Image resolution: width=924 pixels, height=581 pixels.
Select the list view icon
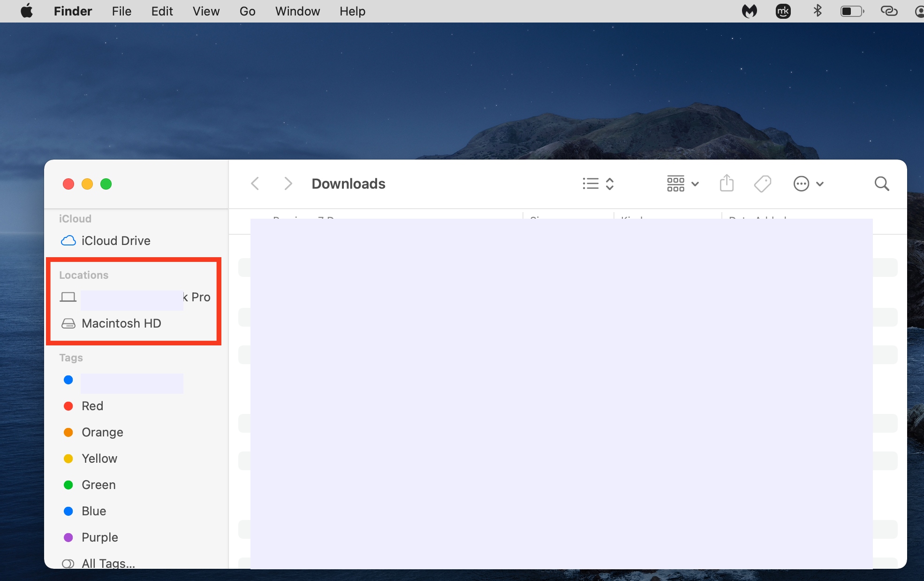pos(590,183)
